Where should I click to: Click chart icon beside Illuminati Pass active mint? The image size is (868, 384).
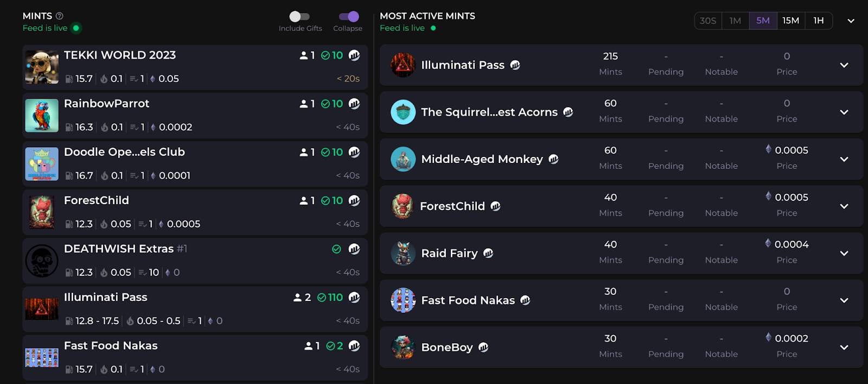coord(515,65)
